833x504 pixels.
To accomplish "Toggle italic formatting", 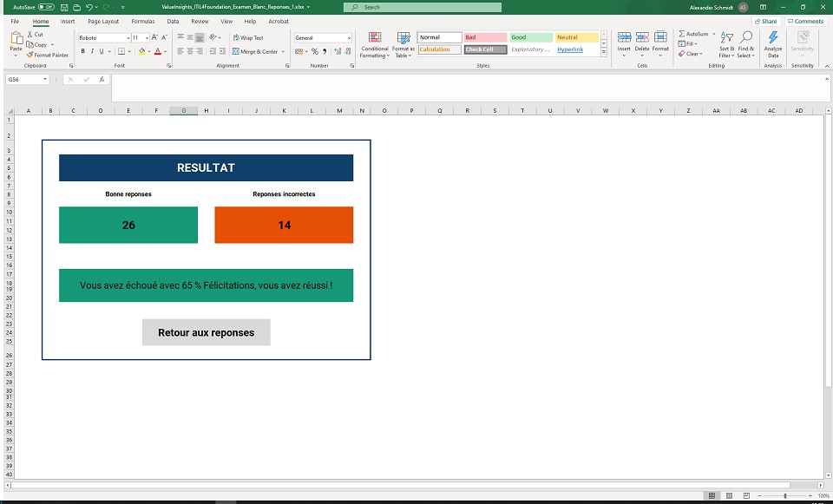I will [92, 51].
